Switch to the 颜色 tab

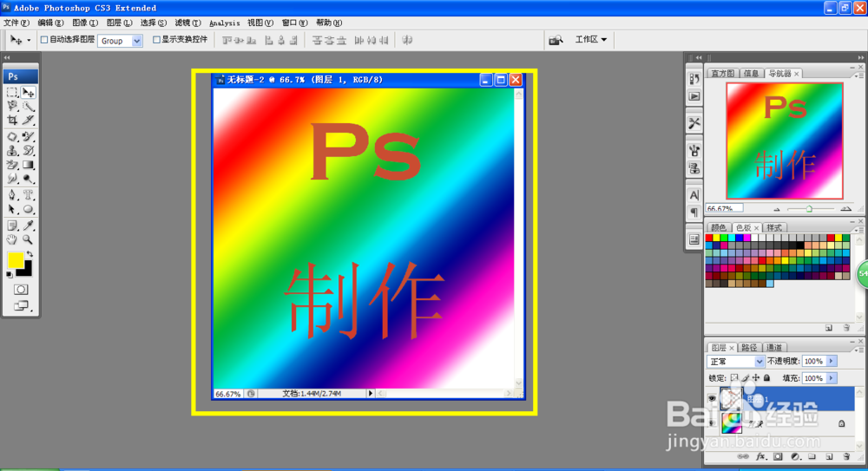pos(719,227)
